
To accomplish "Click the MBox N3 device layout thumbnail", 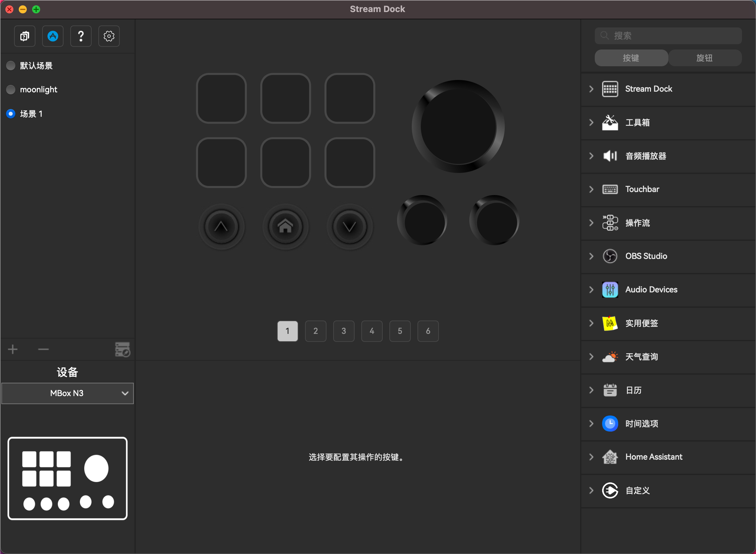I will tap(67, 478).
